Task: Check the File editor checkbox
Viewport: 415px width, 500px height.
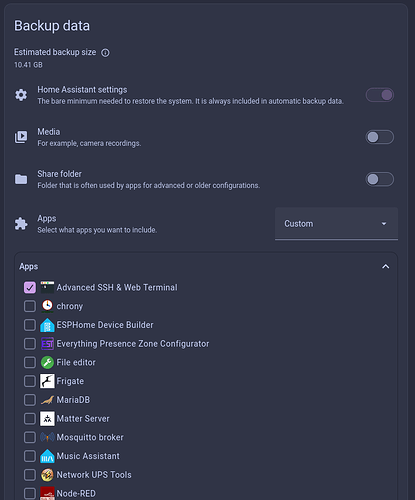Action: pyautogui.click(x=30, y=362)
